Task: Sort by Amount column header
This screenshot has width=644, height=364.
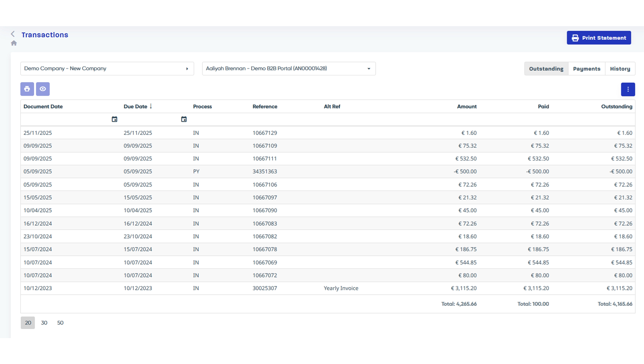Action: 467,106
